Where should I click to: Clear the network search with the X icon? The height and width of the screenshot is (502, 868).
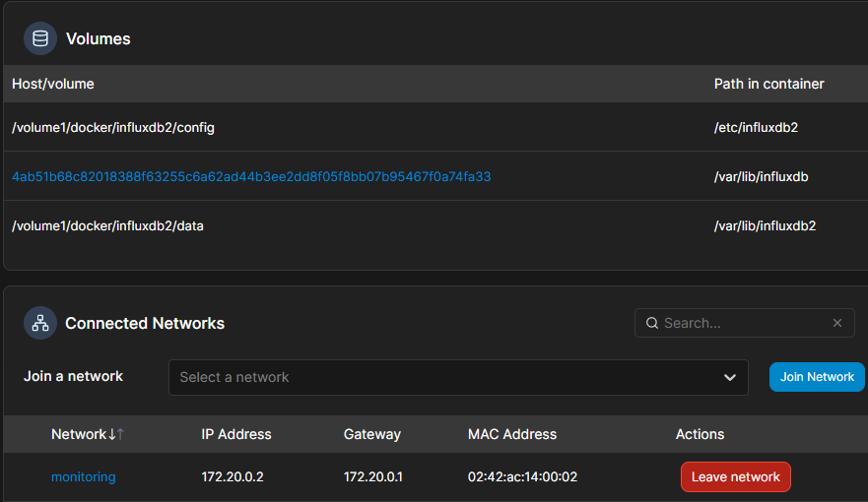[x=837, y=323]
